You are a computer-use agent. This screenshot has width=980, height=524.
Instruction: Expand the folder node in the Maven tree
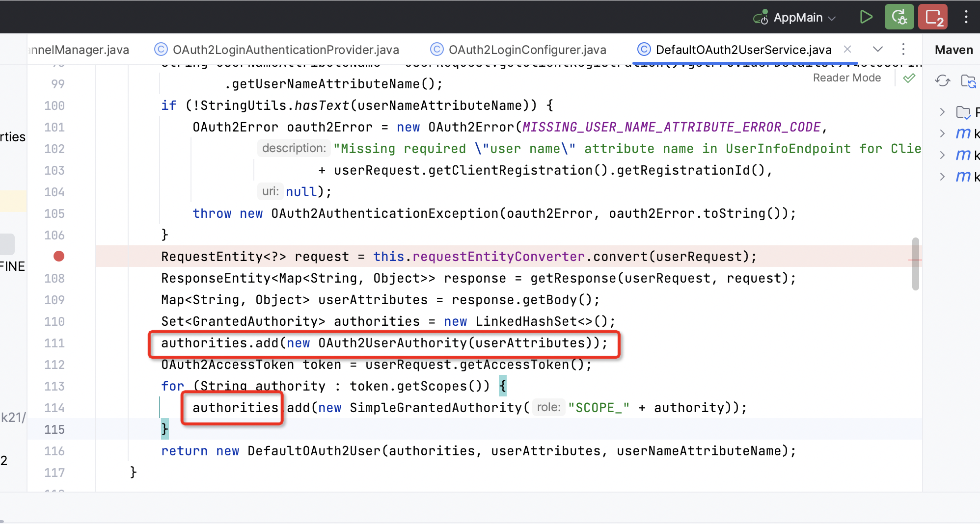942,112
